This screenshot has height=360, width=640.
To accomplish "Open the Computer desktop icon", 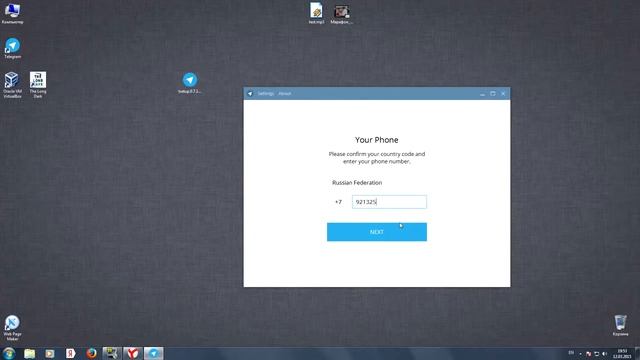I will (x=12, y=13).
